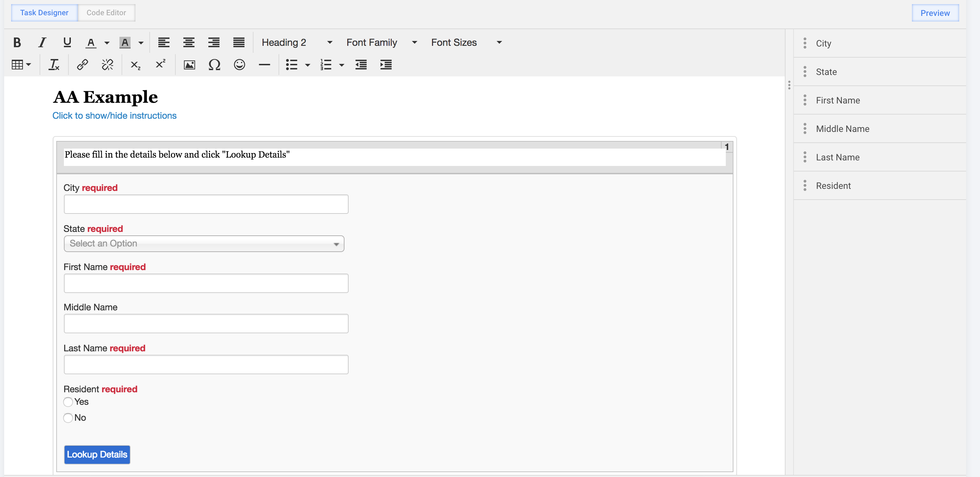
Task: Increase indent of paragraph
Action: pyautogui.click(x=386, y=65)
